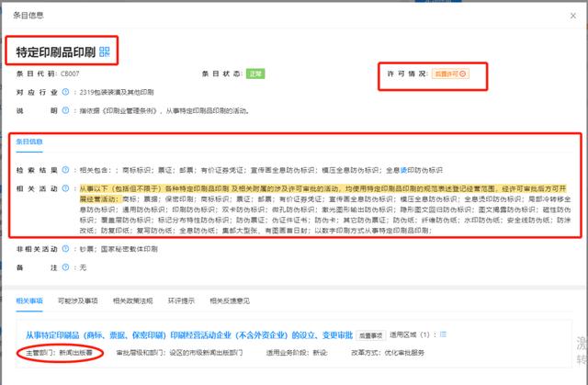Viewport: 588px width, 385px height.
Task: Click the 后置许可 permit status tag
Action: click(450, 74)
